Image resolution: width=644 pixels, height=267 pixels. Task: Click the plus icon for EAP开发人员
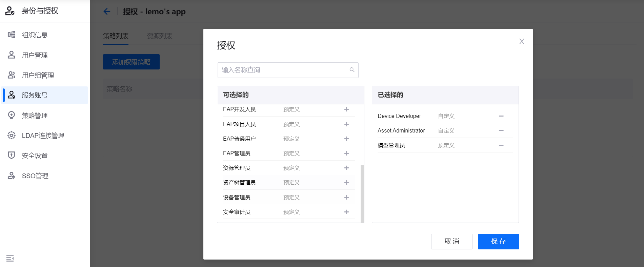point(346,109)
